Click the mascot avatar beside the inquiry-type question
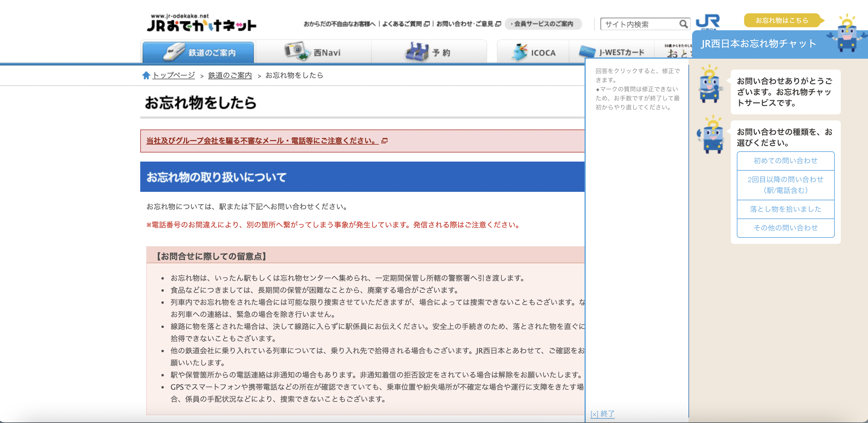Screen dimensions: 868x423 [710, 134]
